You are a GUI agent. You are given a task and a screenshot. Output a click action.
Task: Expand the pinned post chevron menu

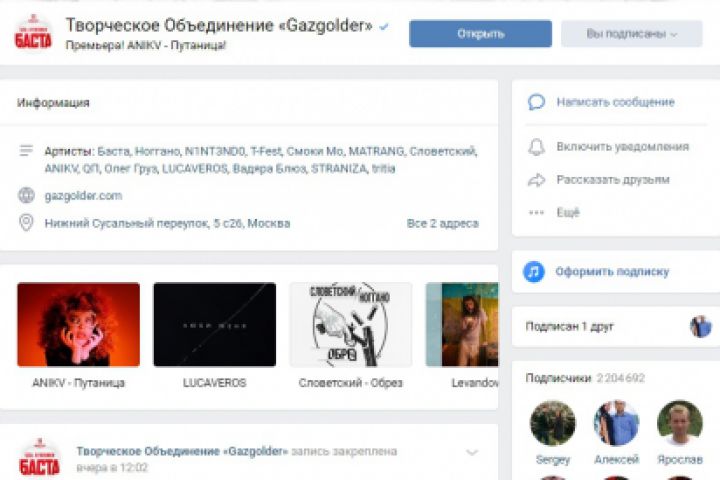[472, 452]
